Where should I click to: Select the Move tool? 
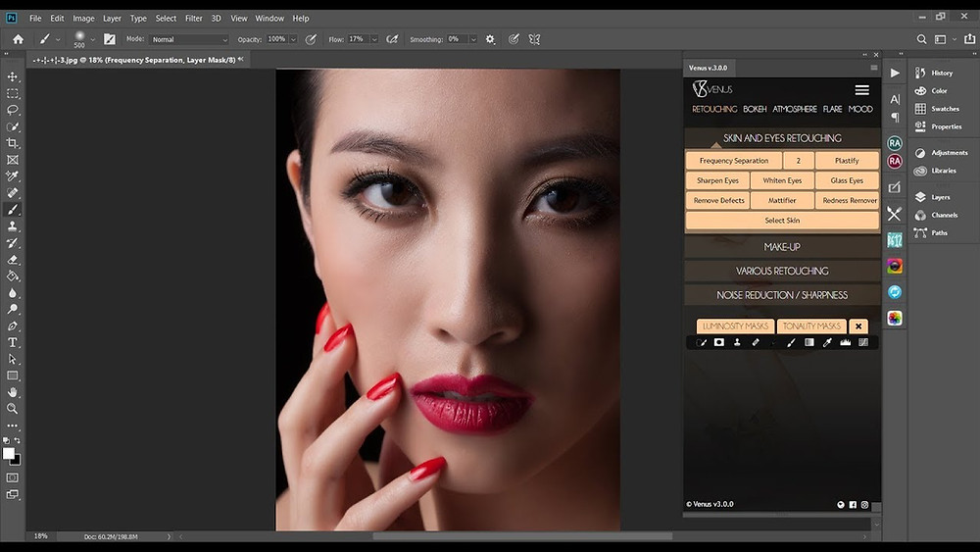tap(13, 76)
